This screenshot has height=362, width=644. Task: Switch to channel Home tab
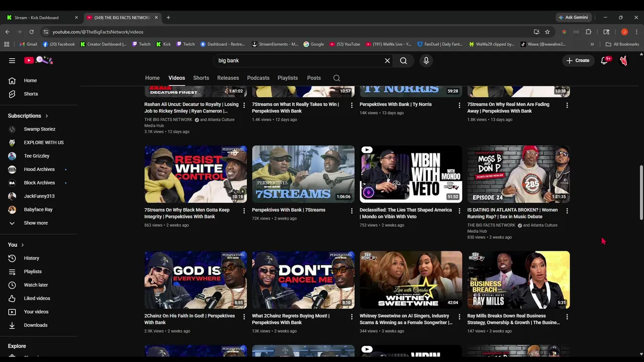point(152,78)
